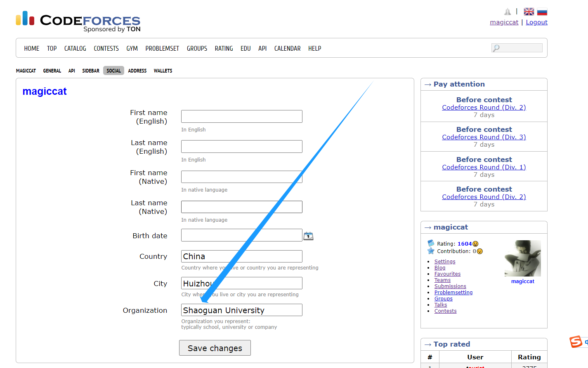This screenshot has width=588, height=368.
Task: Go to HOME in the main navigation
Action: click(32, 49)
